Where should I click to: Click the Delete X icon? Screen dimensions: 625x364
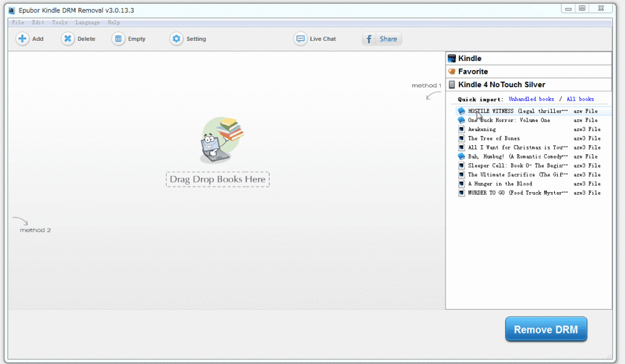point(68,38)
